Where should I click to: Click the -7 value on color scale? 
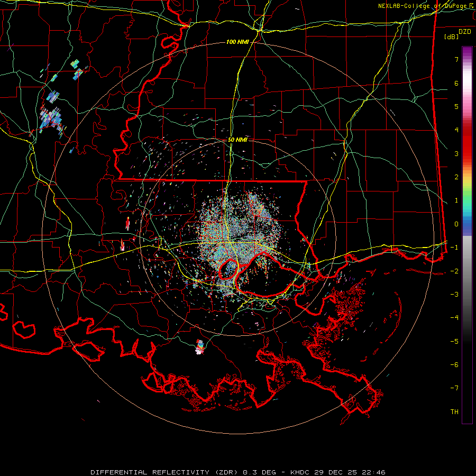pyautogui.click(x=454, y=388)
